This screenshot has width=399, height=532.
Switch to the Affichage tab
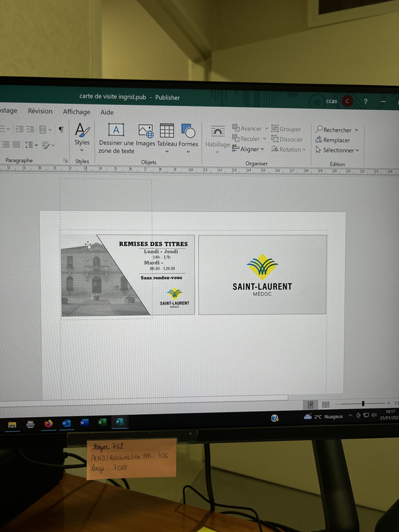click(x=76, y=112)
